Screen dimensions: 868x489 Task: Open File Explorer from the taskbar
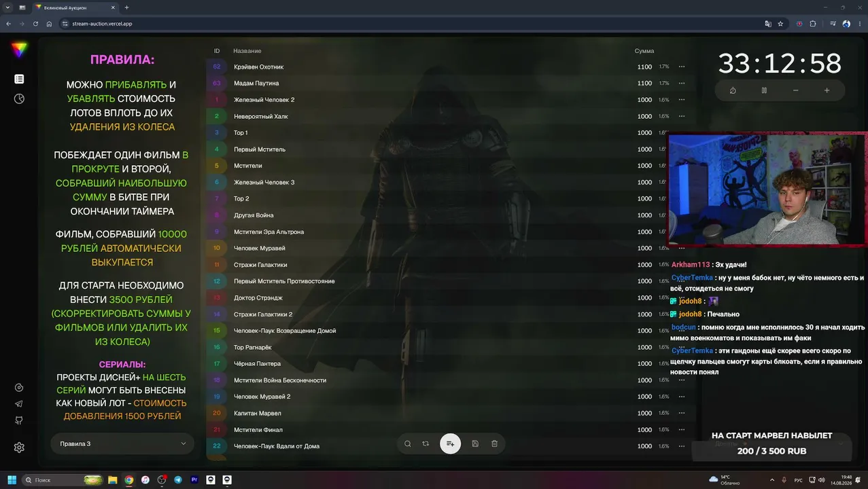coord(113,479)
